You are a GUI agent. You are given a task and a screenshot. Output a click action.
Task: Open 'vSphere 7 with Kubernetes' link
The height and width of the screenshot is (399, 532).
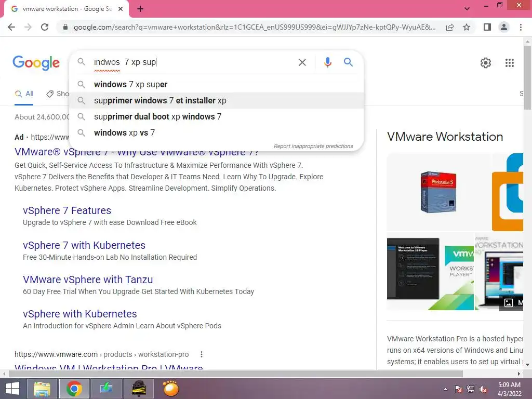84,245
